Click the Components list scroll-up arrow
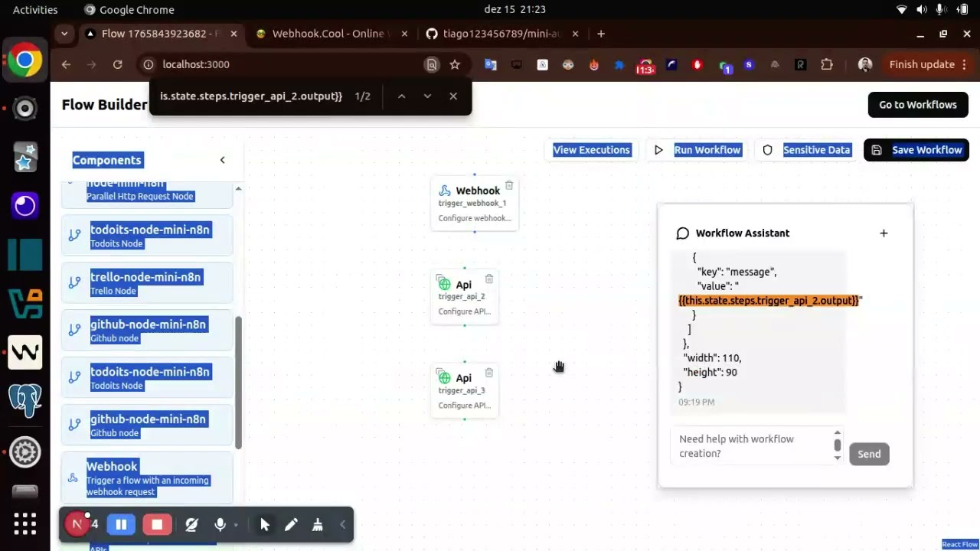Viewport: 980px width, 551px height. (x=238, y=188)
